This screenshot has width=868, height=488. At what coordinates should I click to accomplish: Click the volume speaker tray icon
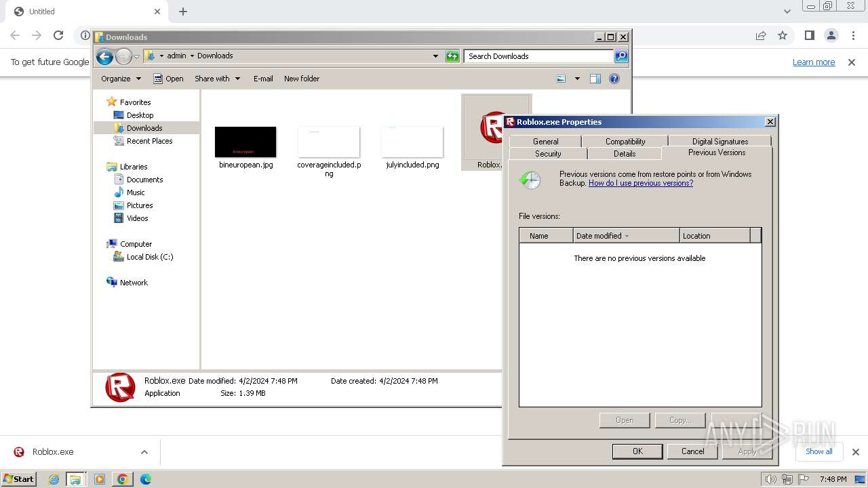pos(770,479)
